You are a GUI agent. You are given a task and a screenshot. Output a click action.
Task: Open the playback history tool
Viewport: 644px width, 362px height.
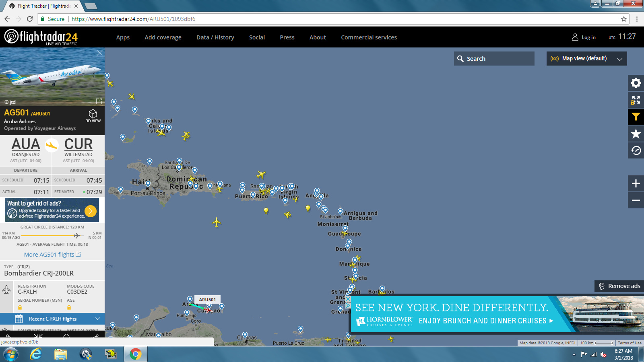pos(636,151)
